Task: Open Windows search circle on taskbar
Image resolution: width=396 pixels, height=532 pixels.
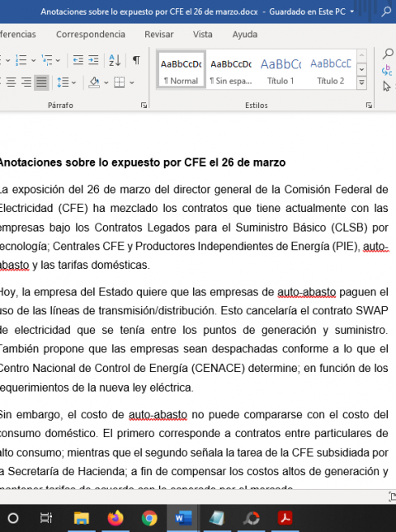Action: [x=13, y=518]
